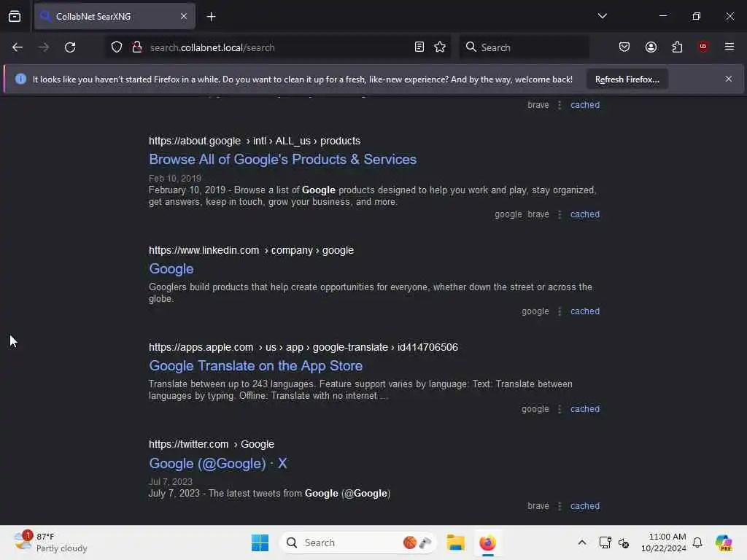Open cached version of about.google result
This screenshot has width=747, height=560.
click(585, 214)
